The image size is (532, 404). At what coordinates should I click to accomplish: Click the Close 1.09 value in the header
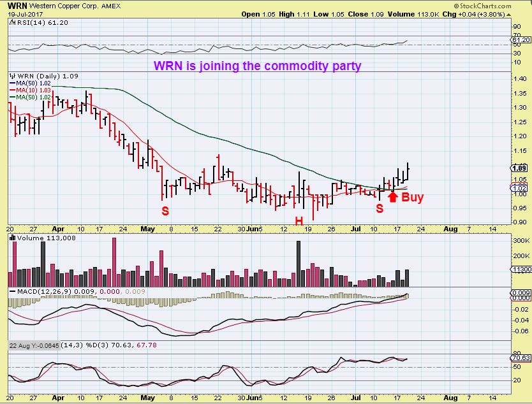(366, 14)
